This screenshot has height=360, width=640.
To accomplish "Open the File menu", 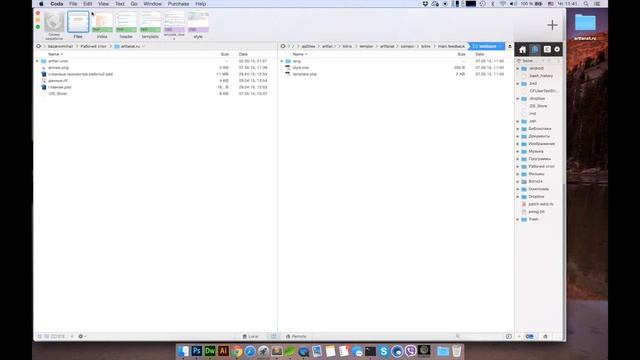I will click(x=73, y=4).
